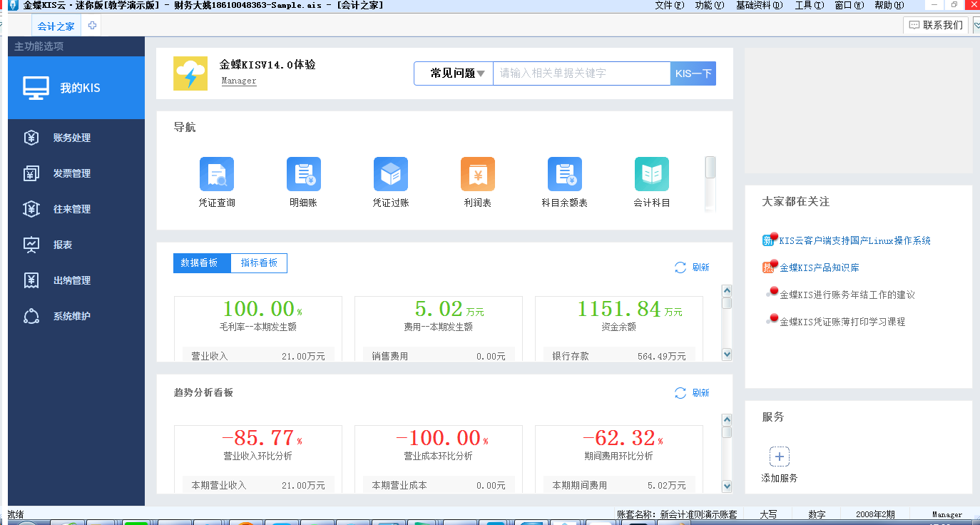
Task: Open the 凭证过账 navigation icon
Action: coord(391,174)
